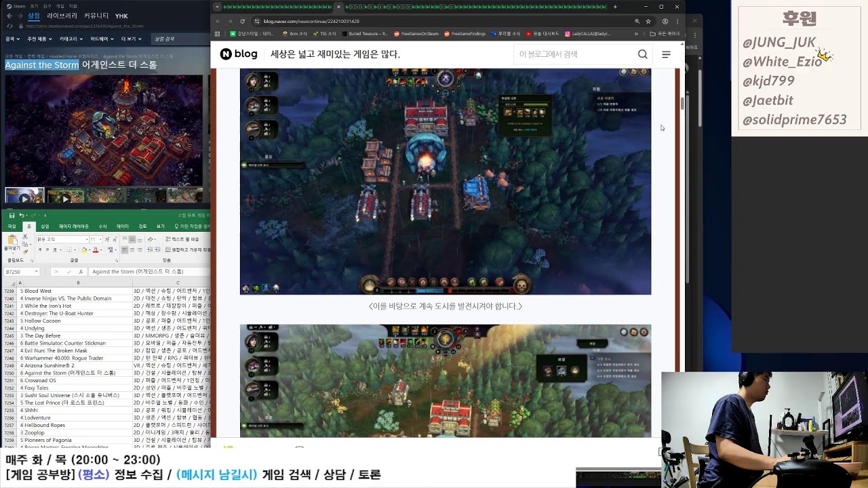Click the Chrome page vertical scrollbar

[682, 104]
